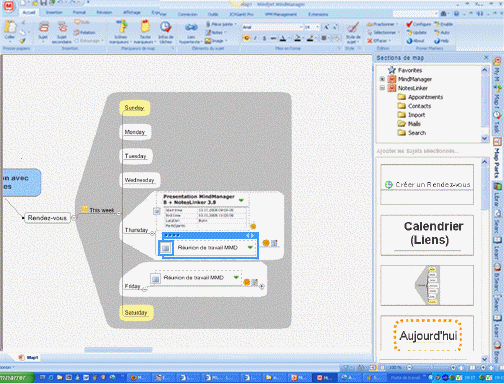Insert a Sujet secondaire subtopic
The width and height of the screenshot is (504, 384).
(62, 32)
